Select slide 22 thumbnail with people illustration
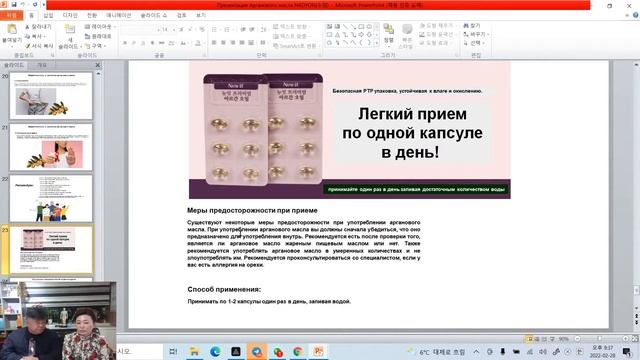Screen dimensions: 640x360 click(x=51, y=199)
